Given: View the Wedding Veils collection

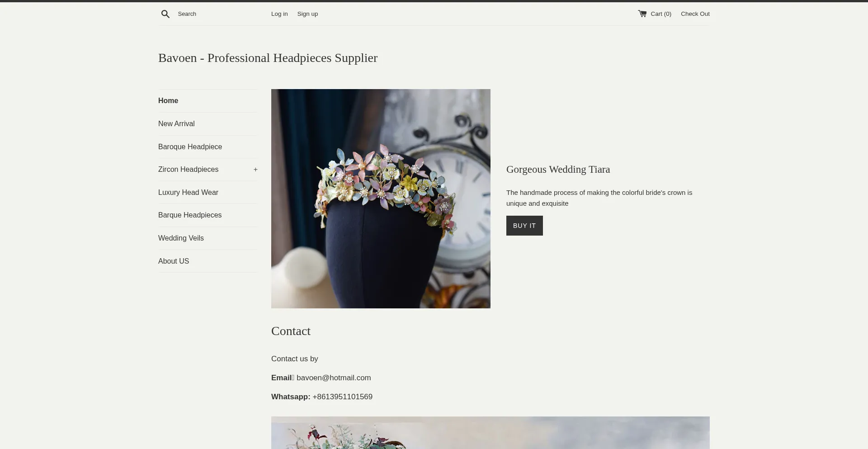Looking at the screenshot, I should (180, 238).
